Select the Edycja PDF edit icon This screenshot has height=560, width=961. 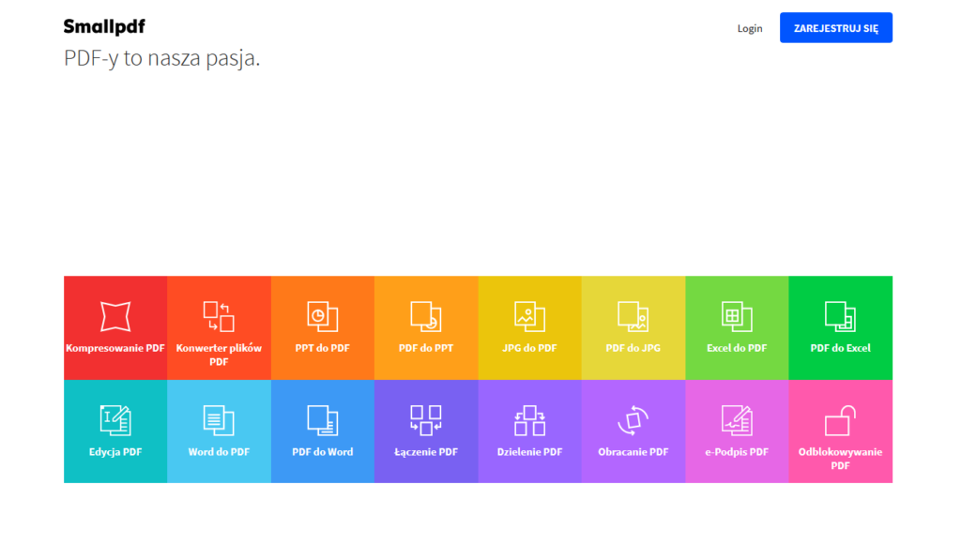click(115, 419)
